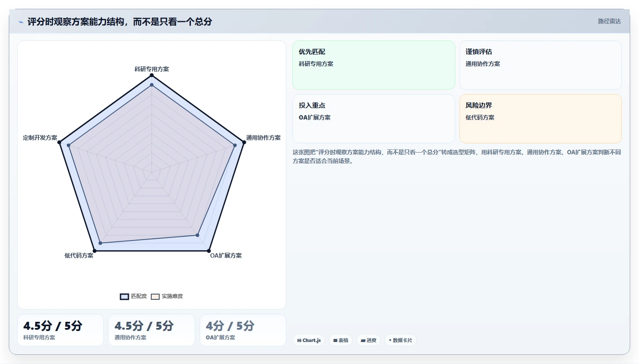The width and height of the screenshot is (639, 364).
Task: Click OA扩展方案 text in 投入重点 card
Action: (x=314, y=117)
